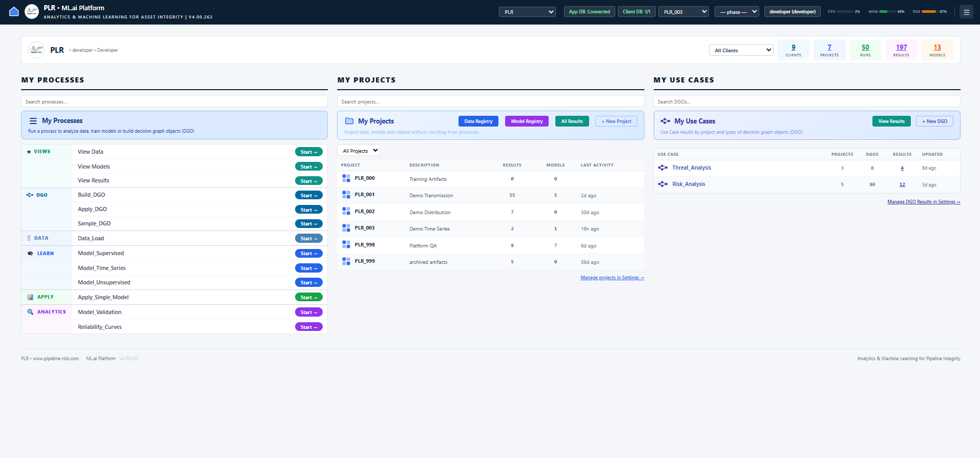
Task: Click the MEM usage bar
Action: point(887,11)
